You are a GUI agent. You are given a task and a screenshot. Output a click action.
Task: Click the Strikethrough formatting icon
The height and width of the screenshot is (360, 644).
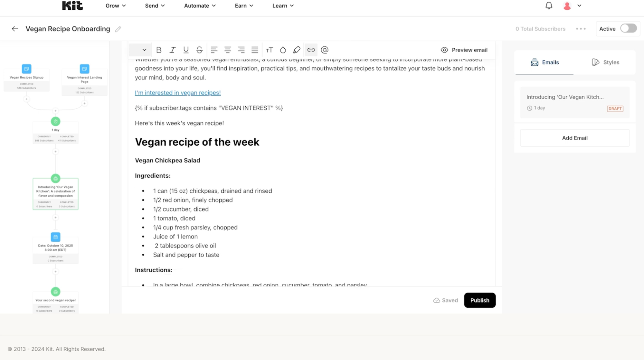(200, 50)
